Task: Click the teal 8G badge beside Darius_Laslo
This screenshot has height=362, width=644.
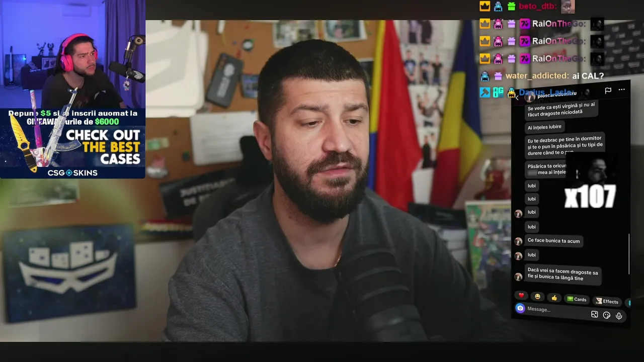Action: (498, 93)
